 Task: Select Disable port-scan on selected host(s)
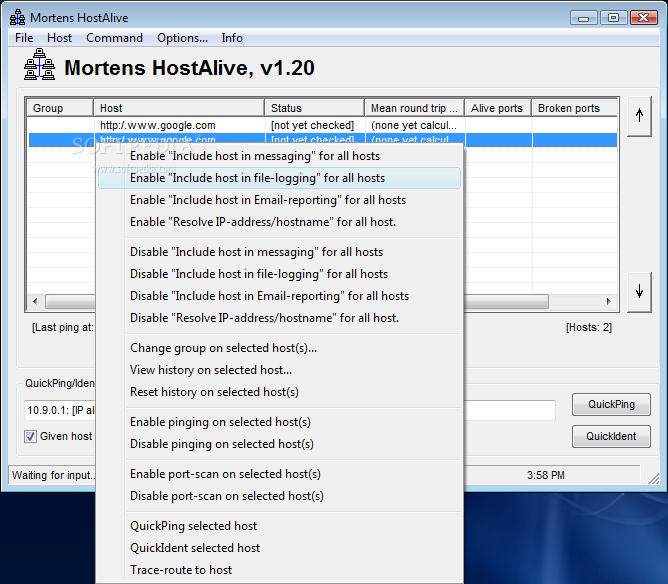279,496
